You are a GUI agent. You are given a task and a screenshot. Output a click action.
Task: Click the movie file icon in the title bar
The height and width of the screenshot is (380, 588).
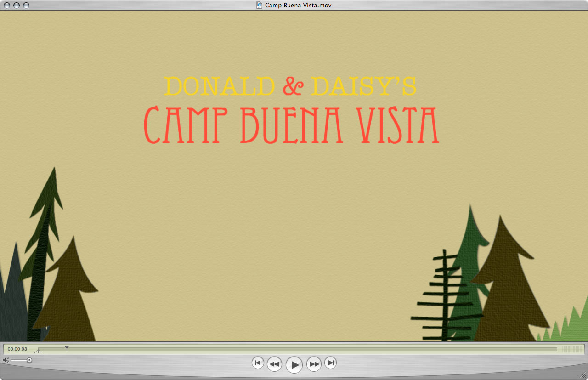260,5
